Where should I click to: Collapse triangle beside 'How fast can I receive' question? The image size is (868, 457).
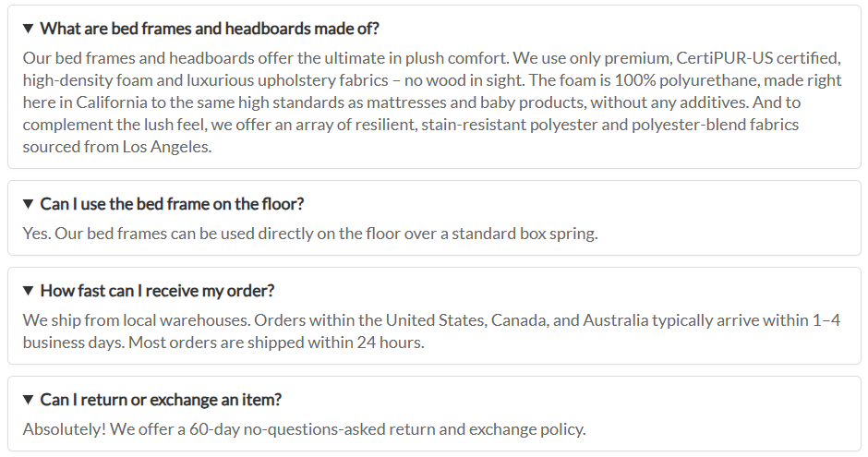(x=29, y=291)
